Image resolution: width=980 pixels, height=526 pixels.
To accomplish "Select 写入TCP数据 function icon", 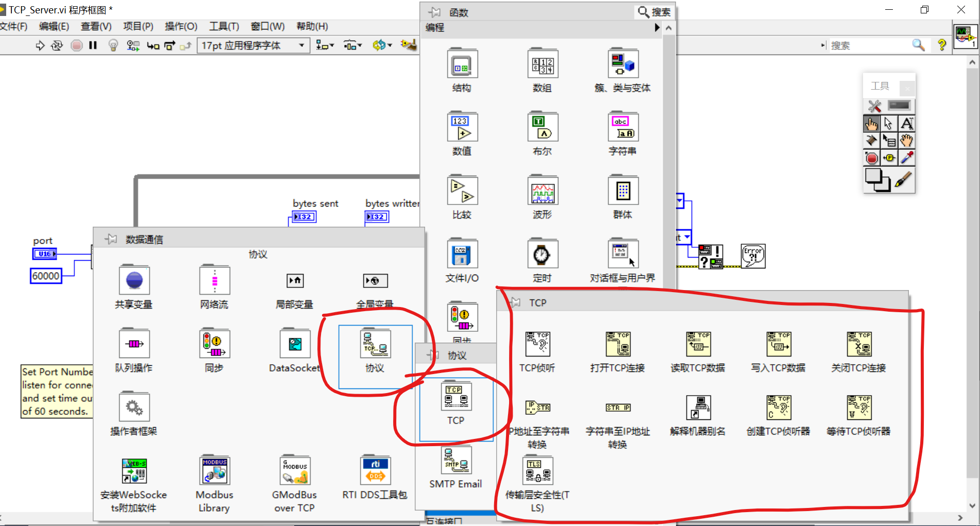I will coord(779,344).
